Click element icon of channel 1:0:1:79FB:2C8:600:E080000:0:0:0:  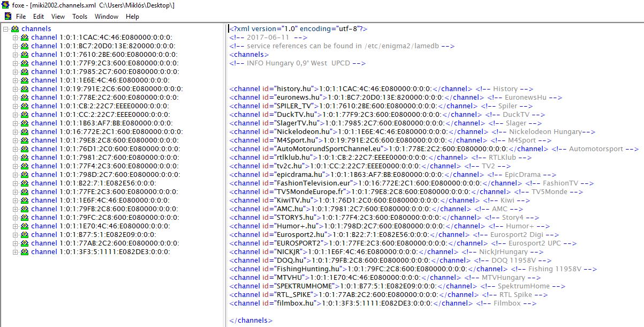tap(25, 209)
